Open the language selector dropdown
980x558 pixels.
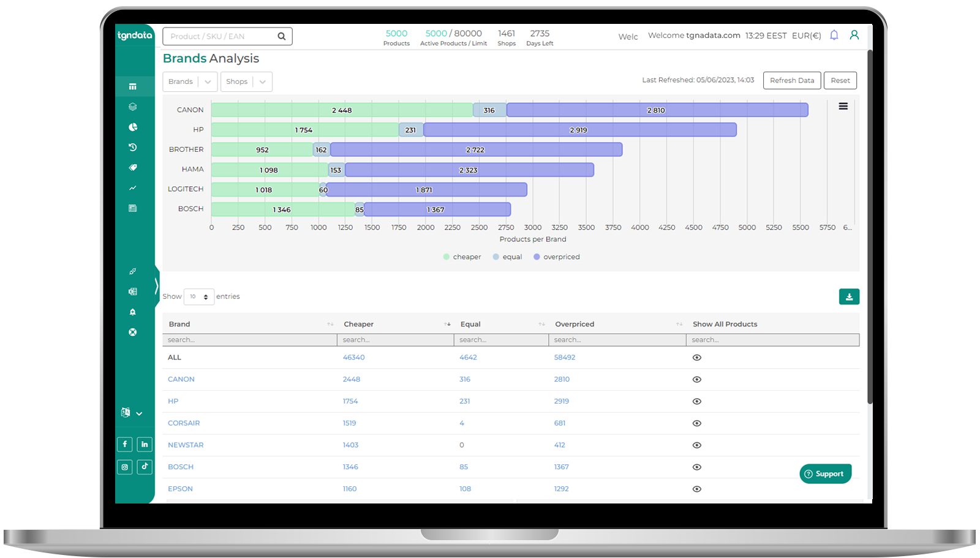pos(131,413)
